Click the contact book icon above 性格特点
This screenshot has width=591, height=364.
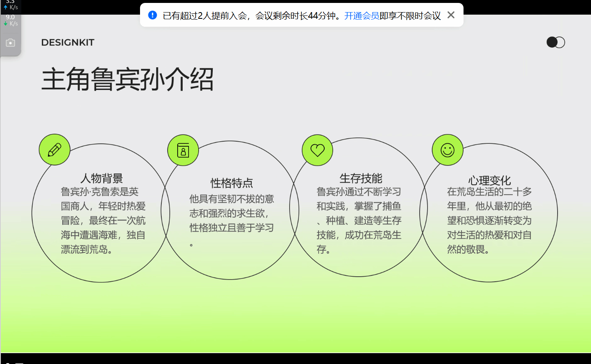[183, 150]
